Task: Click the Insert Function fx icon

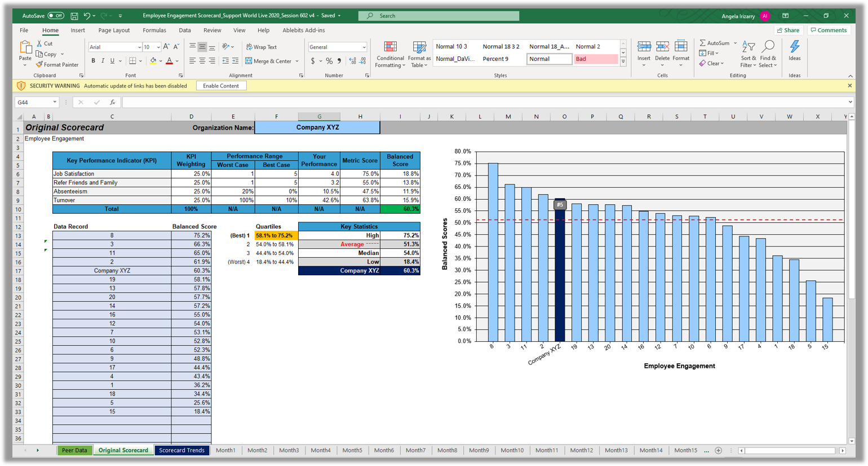Action: (x=112, y=102)
